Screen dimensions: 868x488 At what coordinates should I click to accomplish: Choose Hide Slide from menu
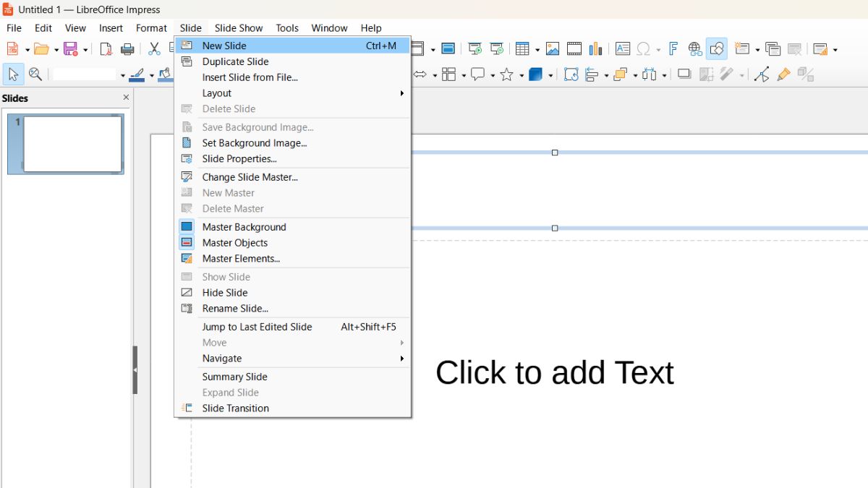pyautogui.click(x=293, y=293)
